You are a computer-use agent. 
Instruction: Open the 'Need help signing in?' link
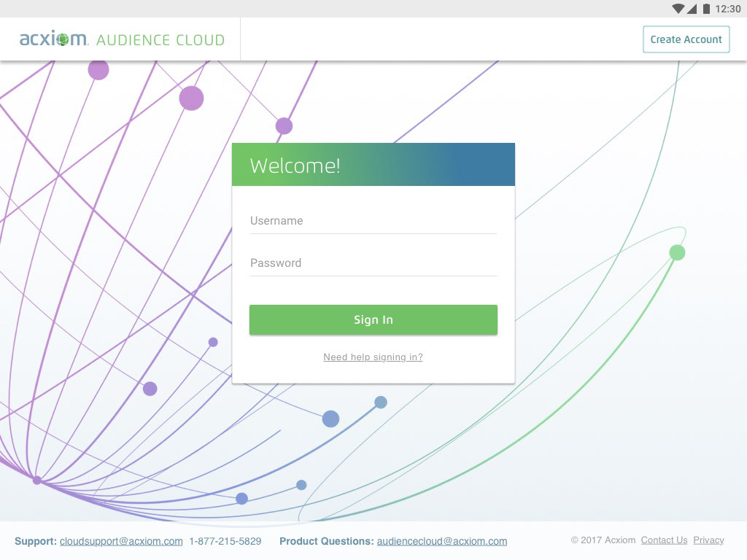373,357
